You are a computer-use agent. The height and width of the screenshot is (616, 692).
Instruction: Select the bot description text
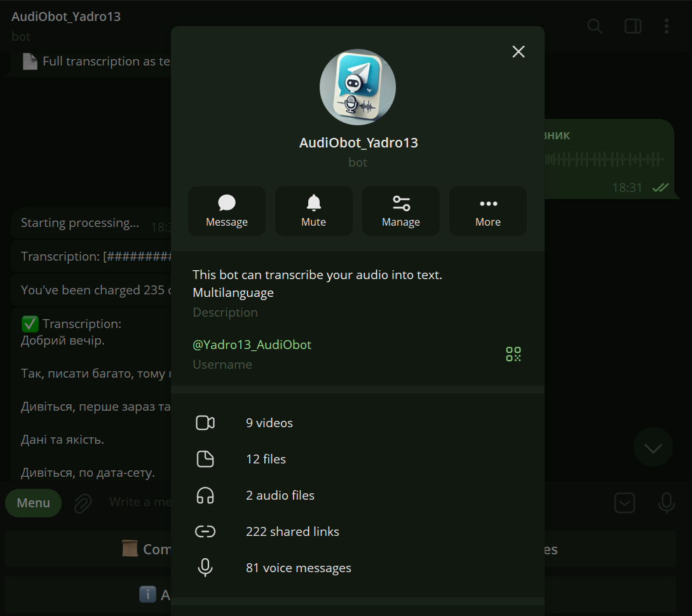tap(317, 284)
